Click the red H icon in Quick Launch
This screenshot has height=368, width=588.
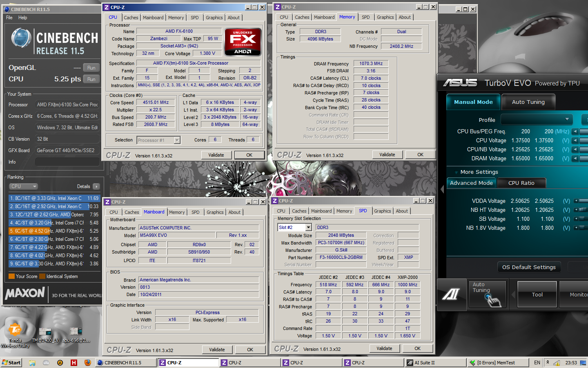[x=74, y=363]
